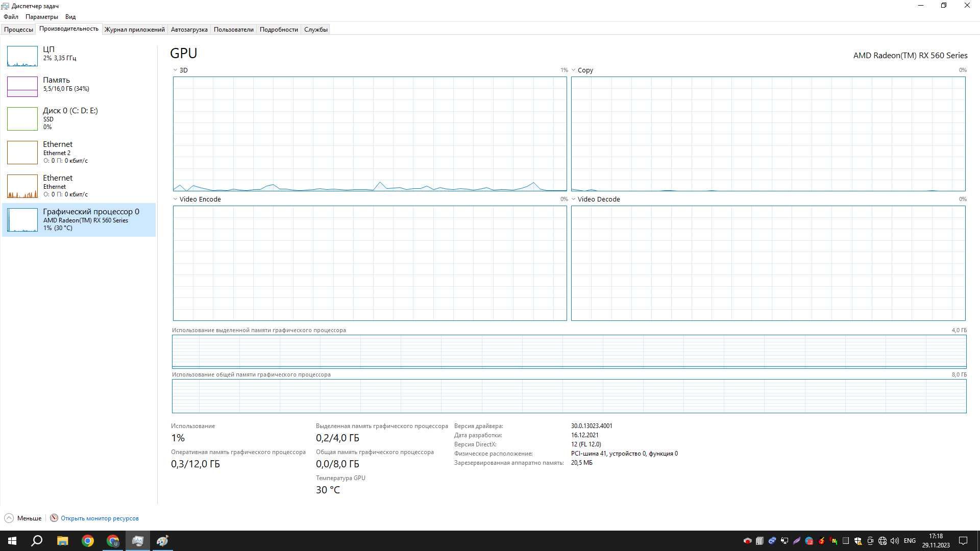Click the purple feather tray icon

pos(796,541)
